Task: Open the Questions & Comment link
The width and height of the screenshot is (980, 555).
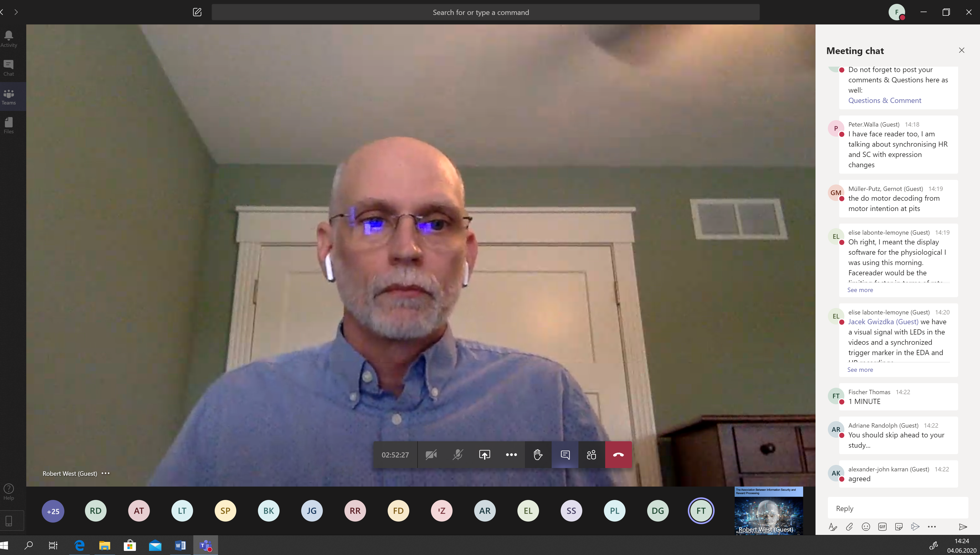Action: click(884, 100)
